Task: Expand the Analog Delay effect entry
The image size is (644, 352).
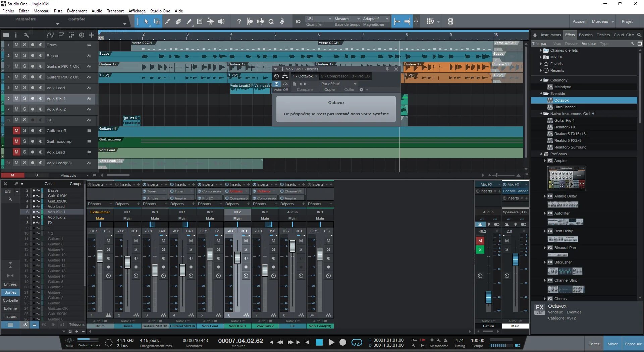Action: pos(545,196)
